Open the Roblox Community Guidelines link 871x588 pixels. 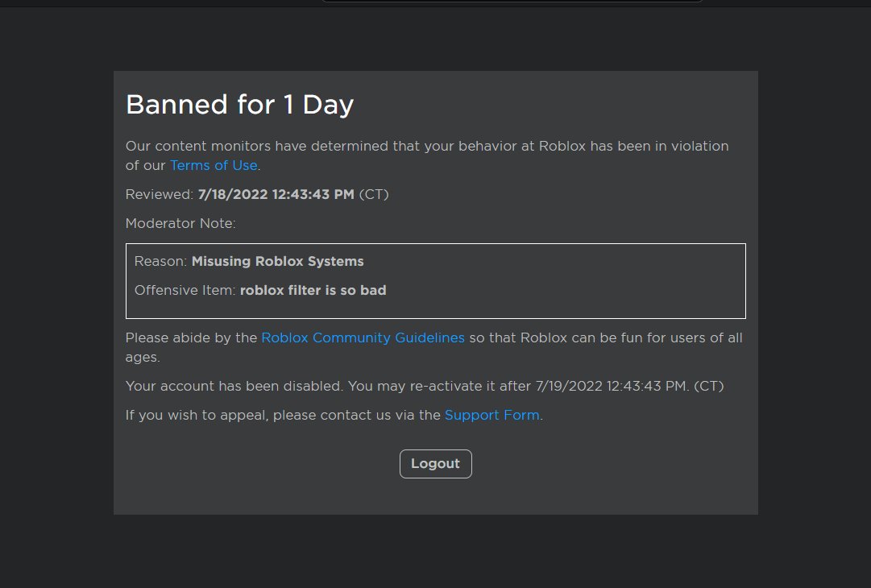coord(363,338)
